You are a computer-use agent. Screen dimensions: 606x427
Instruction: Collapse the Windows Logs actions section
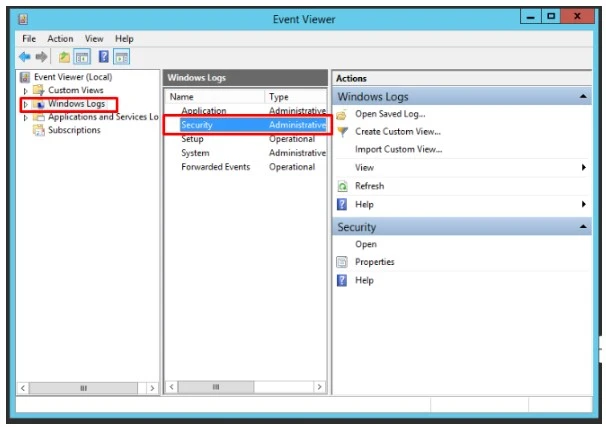582,96
